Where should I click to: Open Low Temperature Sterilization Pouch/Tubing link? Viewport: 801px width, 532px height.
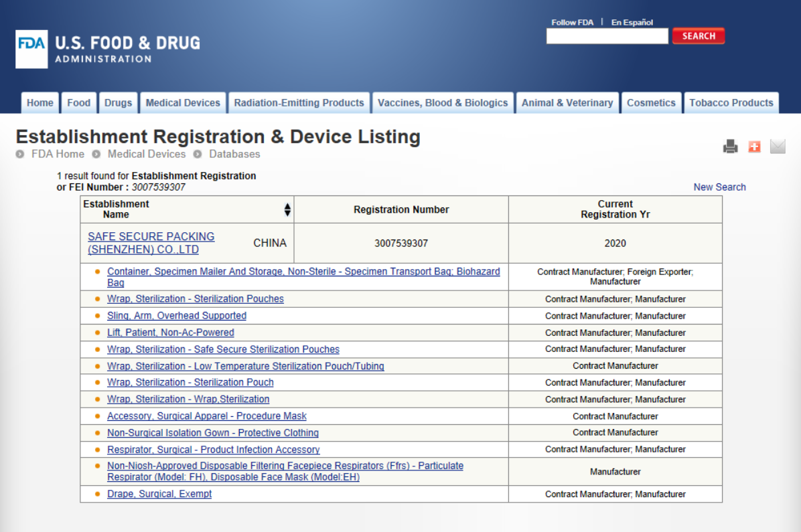click(246, 366)
